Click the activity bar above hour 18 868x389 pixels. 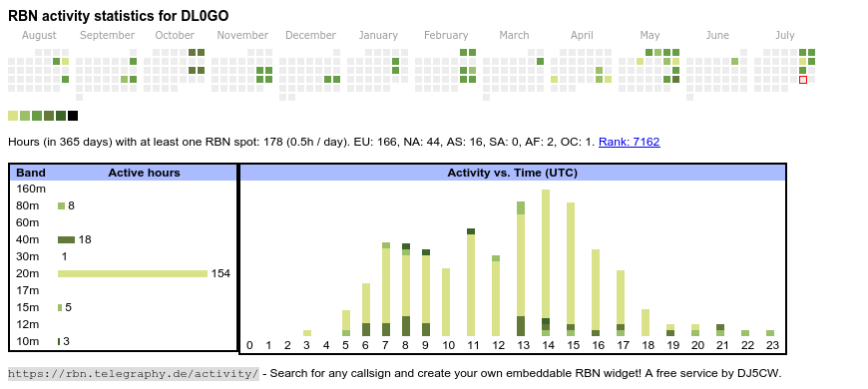(x=645, y=322)
